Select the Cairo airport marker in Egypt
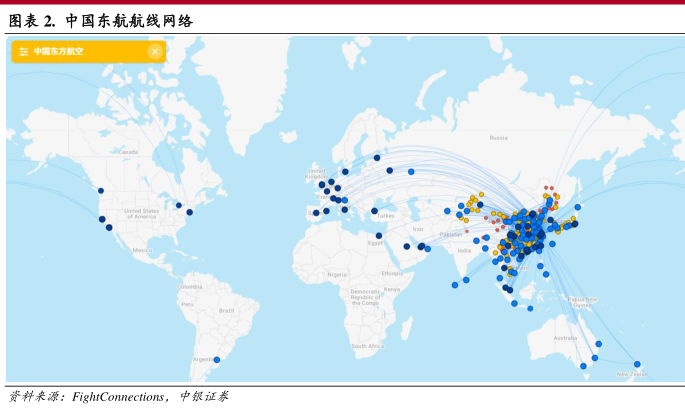685x410 pixels. pyautogui.click(x=377, y=236)
